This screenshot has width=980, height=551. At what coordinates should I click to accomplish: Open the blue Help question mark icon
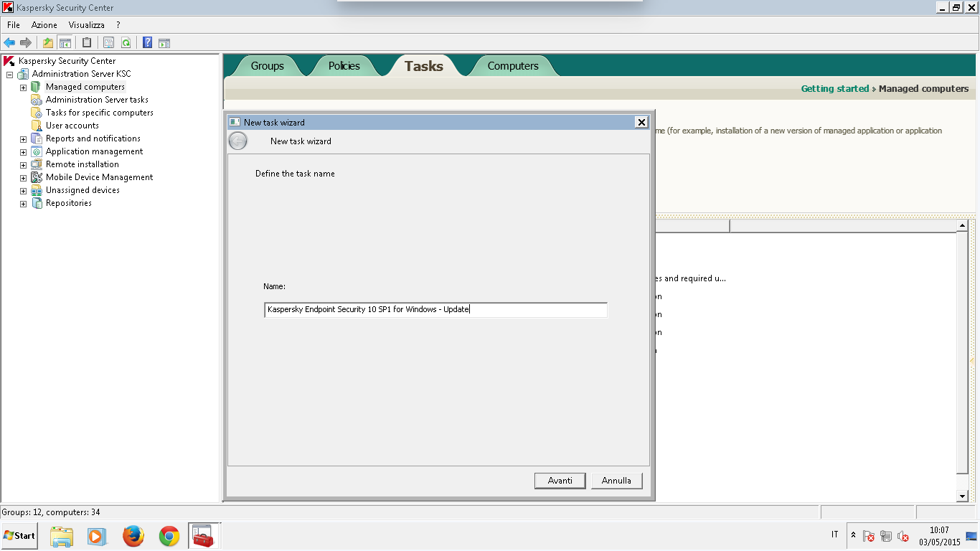point(148,42)
